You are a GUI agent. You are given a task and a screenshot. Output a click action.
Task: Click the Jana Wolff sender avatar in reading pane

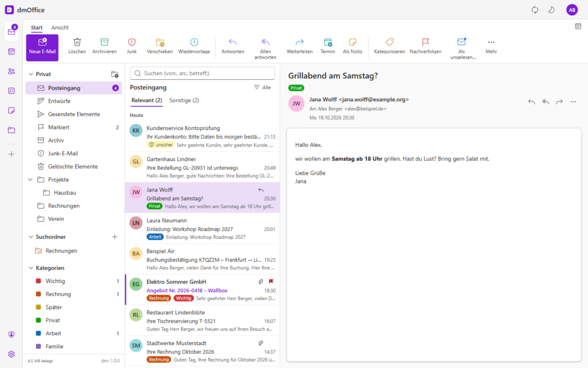tap(296, 103)
